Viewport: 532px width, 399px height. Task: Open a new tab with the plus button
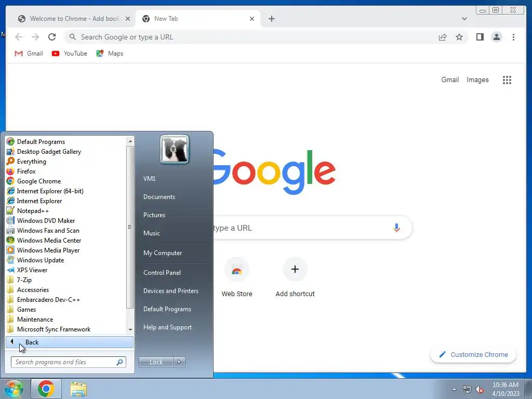[271, 19]
